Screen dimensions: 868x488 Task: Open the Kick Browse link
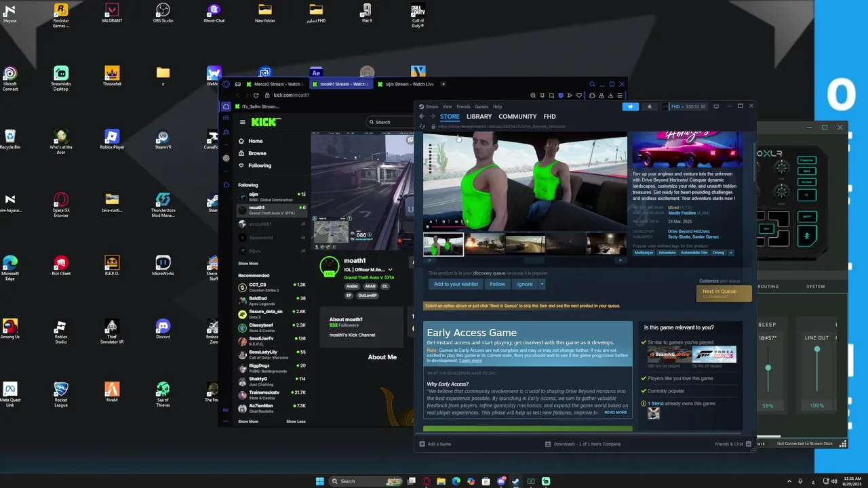257,153
